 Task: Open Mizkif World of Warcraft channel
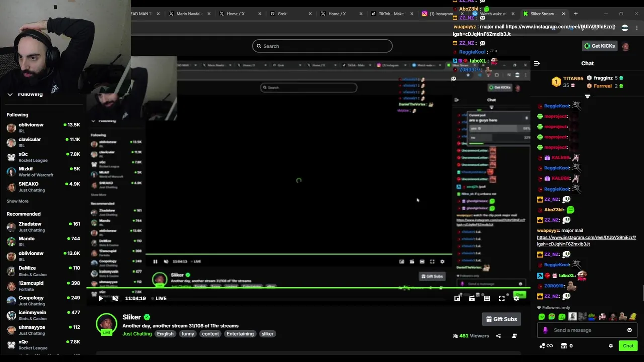click(43, 172)
